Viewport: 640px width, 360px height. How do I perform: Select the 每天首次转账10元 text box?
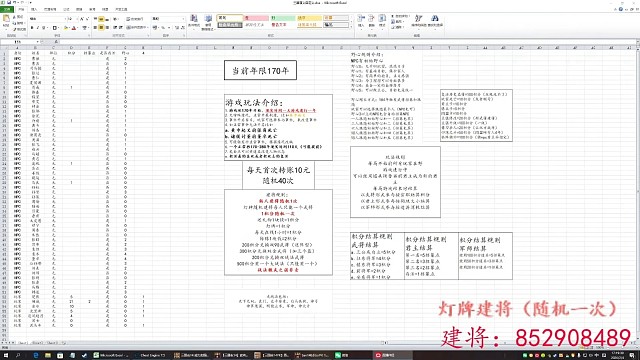point(278,175)
